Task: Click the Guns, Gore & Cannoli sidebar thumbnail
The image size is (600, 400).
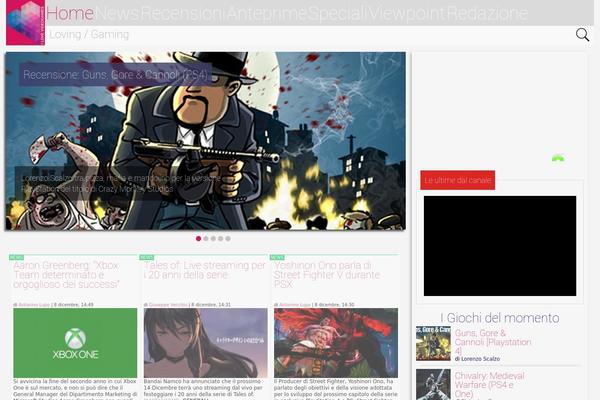Action: point(433,343)
